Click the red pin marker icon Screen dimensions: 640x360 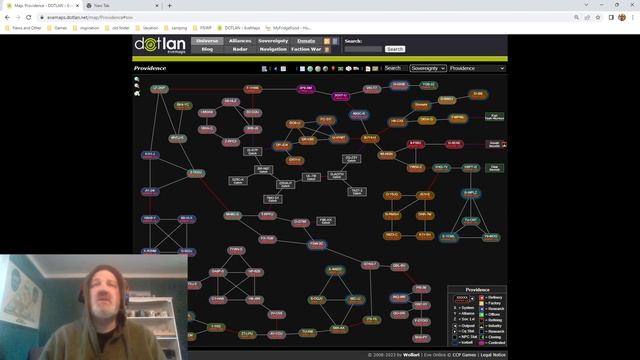pos(333,69)
